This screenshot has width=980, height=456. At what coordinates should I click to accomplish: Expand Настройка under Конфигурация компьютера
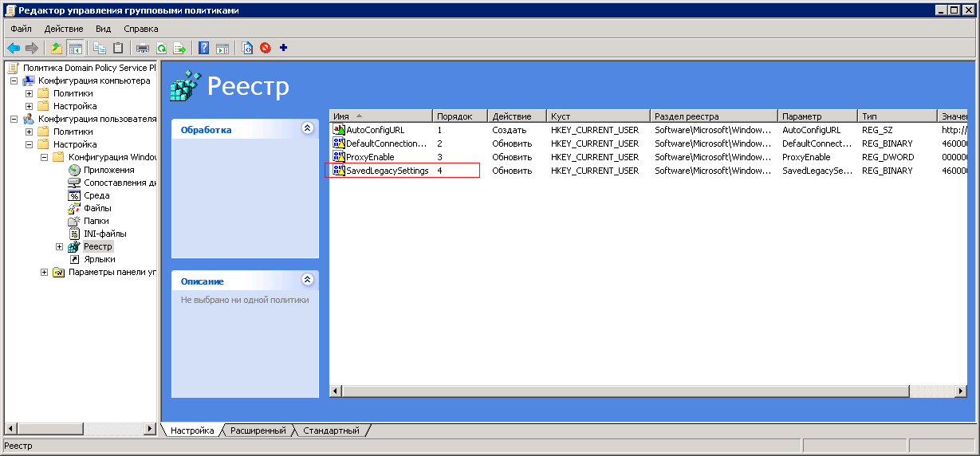[29, 106]
